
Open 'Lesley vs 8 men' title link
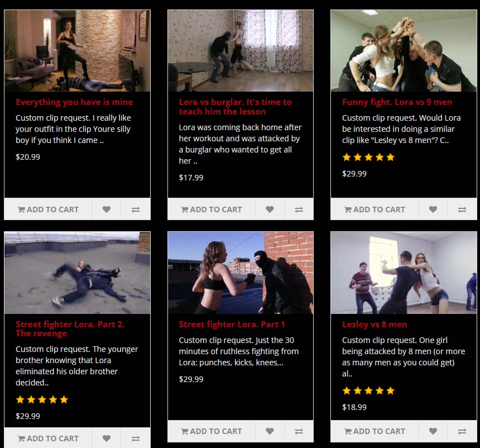click(x=375, y=324)
